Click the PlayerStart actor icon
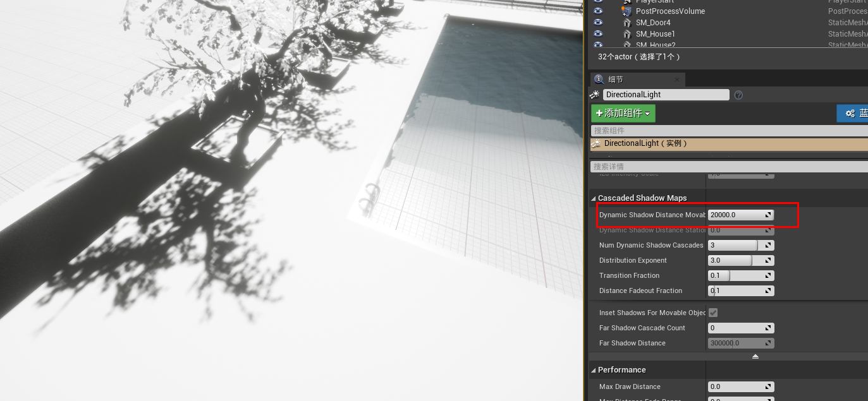Screen dimensions: 868x401 [626, 1]
